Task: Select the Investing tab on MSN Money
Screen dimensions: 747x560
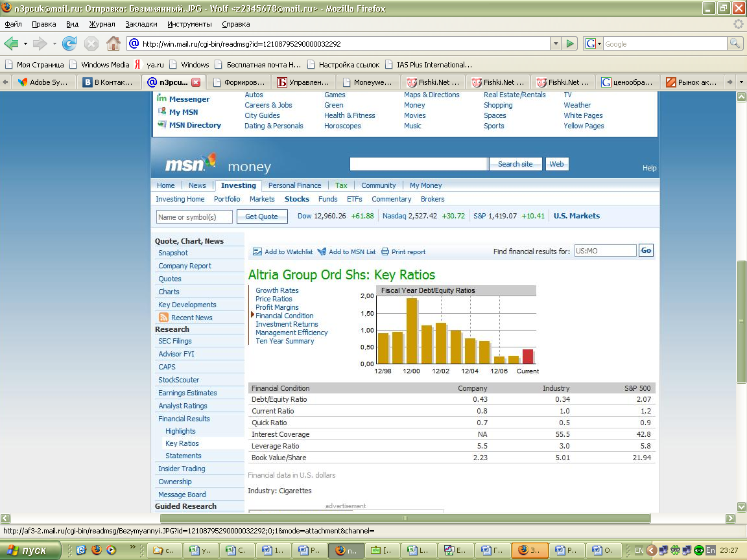Action: 238,185
